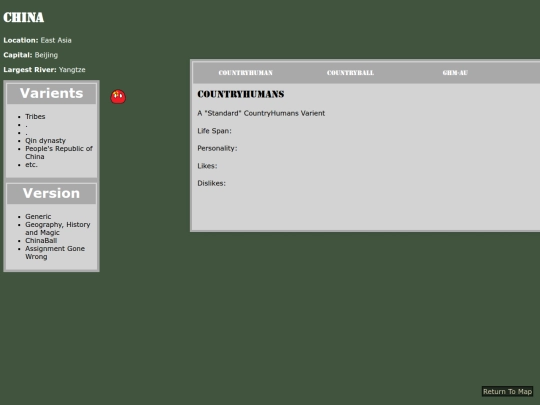Click the Capital: Beijing line
Screen dimensions: 540x405
tap(31, 55)
